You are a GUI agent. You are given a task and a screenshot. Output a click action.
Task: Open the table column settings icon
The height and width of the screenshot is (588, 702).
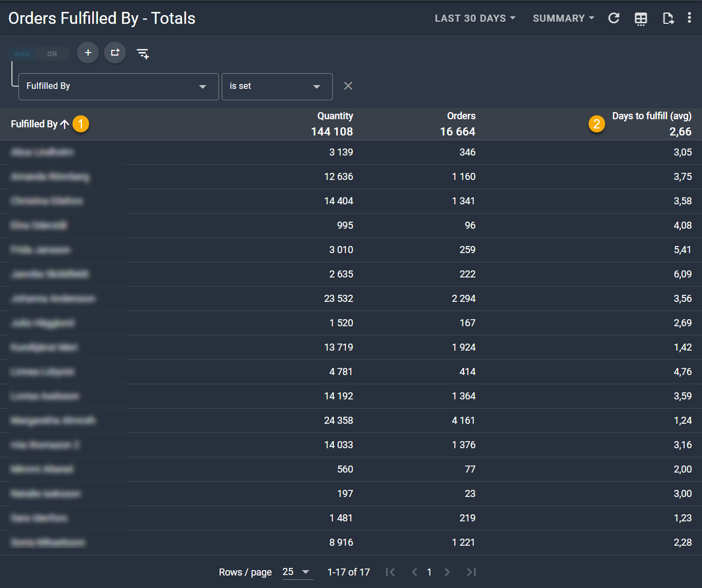(641, 18)
